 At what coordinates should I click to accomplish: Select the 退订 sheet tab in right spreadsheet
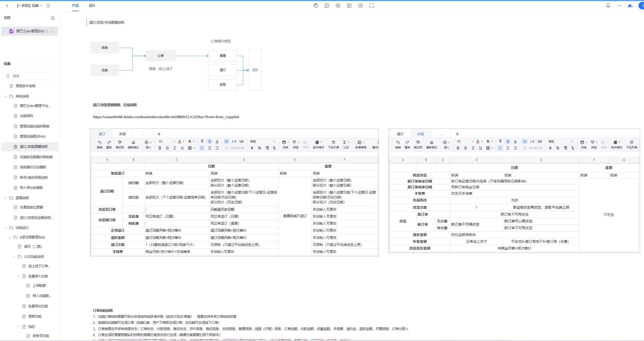point(400,134)
